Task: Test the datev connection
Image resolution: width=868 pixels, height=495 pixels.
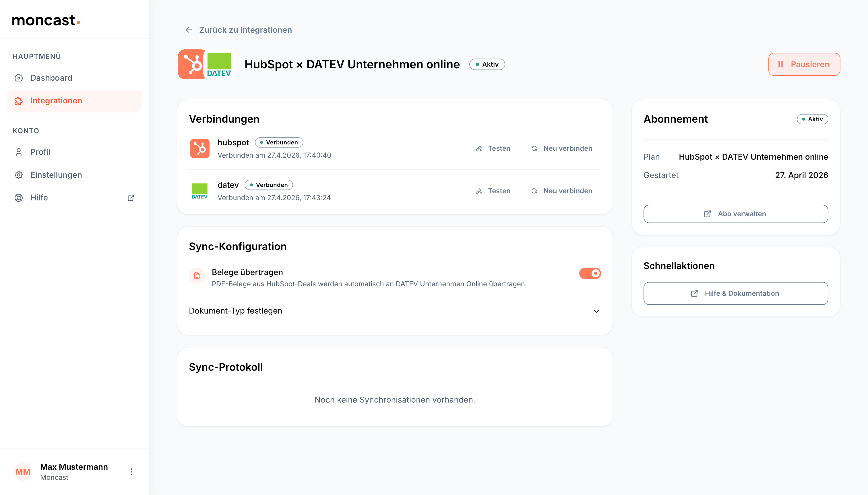Action: pos(493,191)
